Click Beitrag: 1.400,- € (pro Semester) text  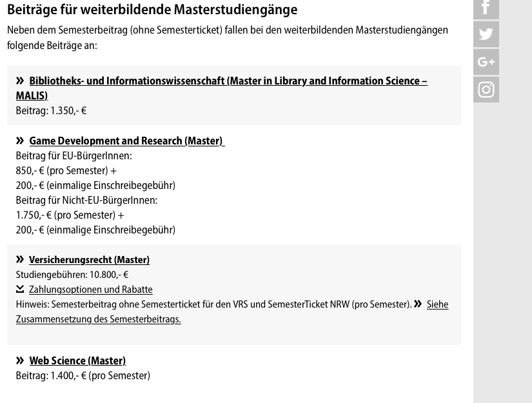pyautogui.click(x=83, y=375)
